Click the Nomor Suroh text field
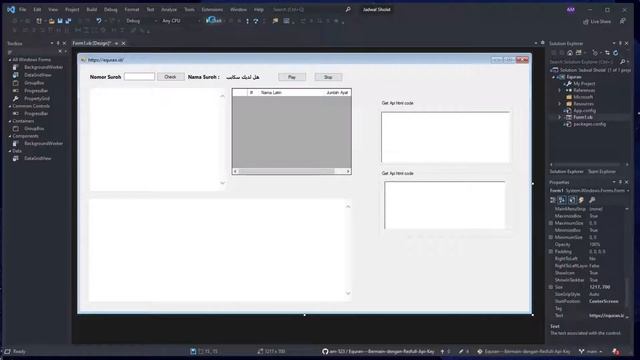This screenshot has height=360, width=640. [139, 77]
